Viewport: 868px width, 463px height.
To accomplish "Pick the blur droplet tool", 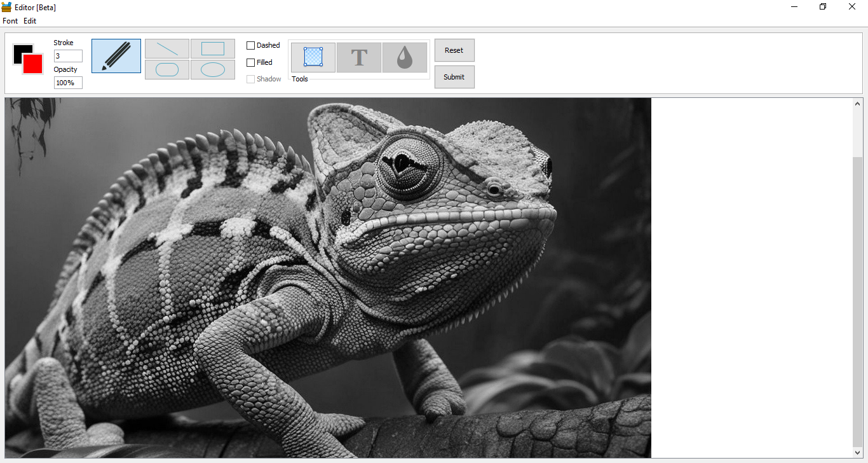I will pyautogui.click(x=405, y=57).
